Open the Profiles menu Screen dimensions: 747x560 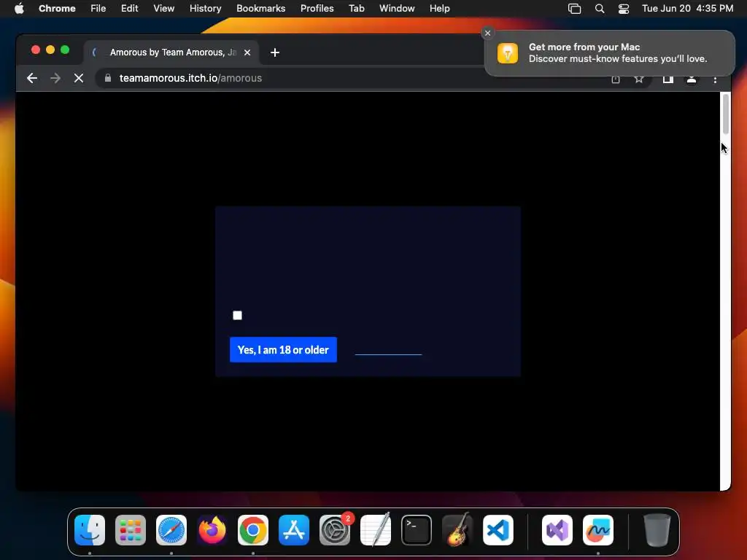[x=317, y=9]
